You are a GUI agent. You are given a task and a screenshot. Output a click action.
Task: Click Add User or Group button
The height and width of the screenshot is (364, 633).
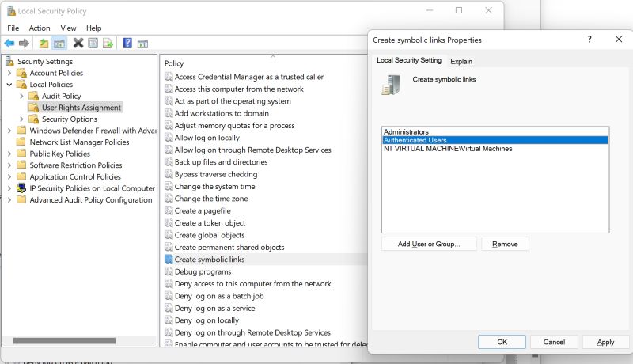[x=429, y=244]
